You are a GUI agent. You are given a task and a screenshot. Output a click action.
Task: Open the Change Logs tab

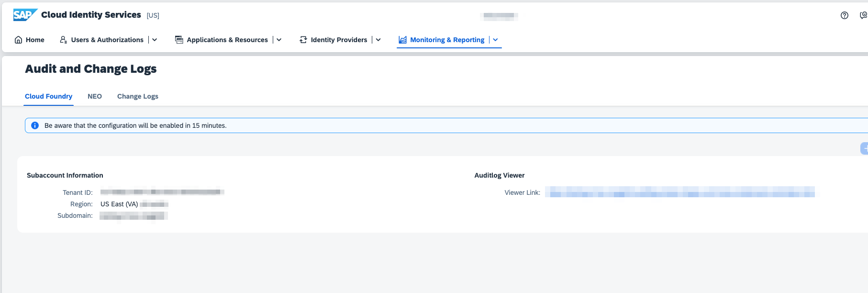point(138,96)
